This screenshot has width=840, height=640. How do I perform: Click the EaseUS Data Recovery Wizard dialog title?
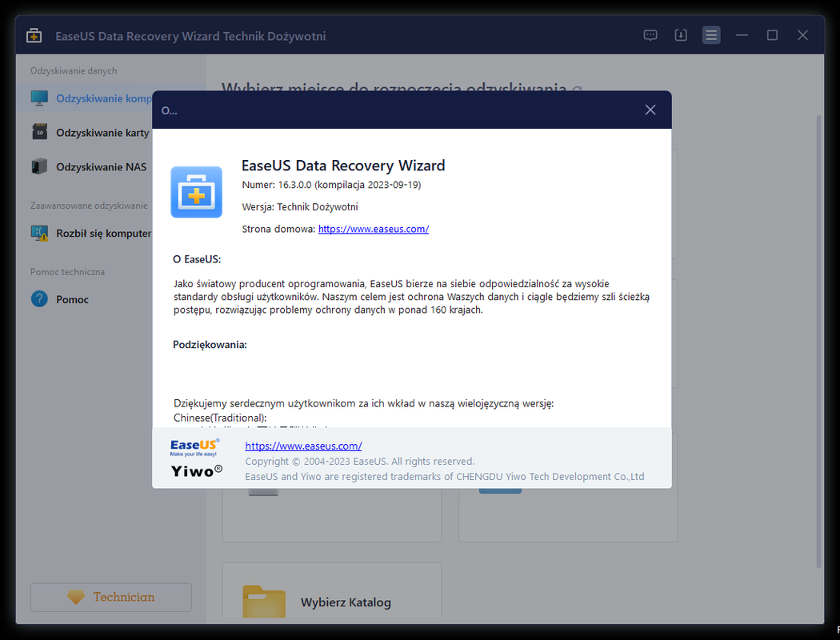point(343,166)
